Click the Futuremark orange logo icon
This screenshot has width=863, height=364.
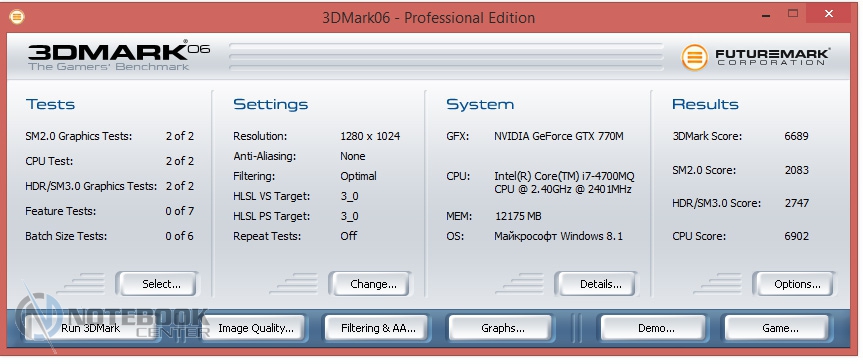[x=695, y=57]
